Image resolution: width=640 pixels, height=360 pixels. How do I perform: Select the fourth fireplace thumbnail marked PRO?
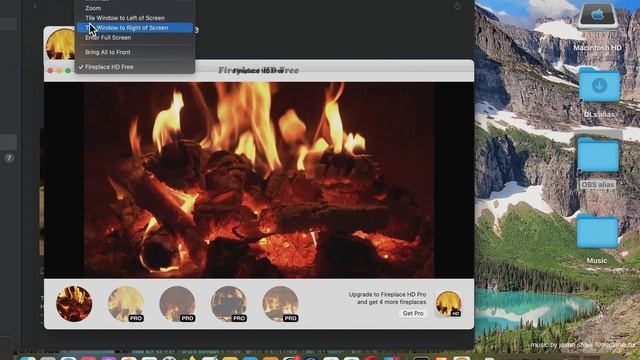pyautogui.click(x=229, y=303)
